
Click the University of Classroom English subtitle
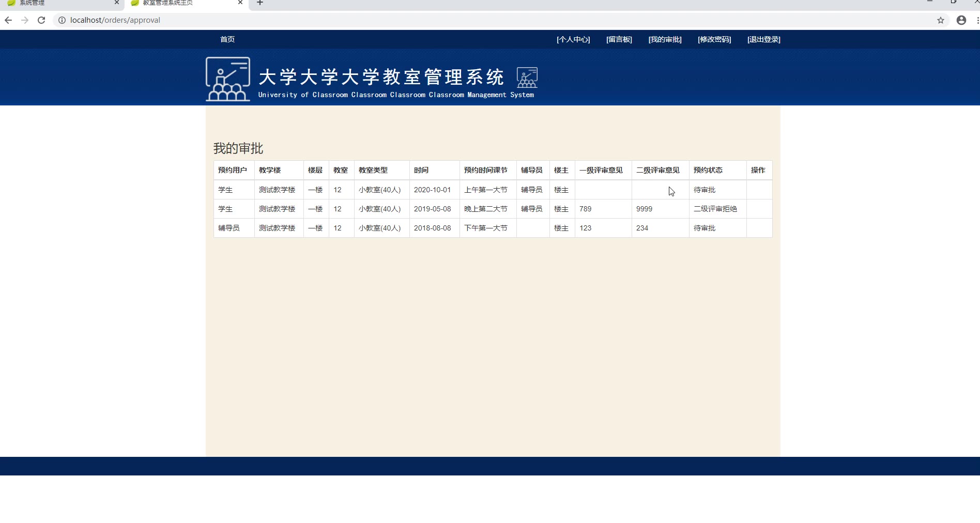[x=396, y=95]
